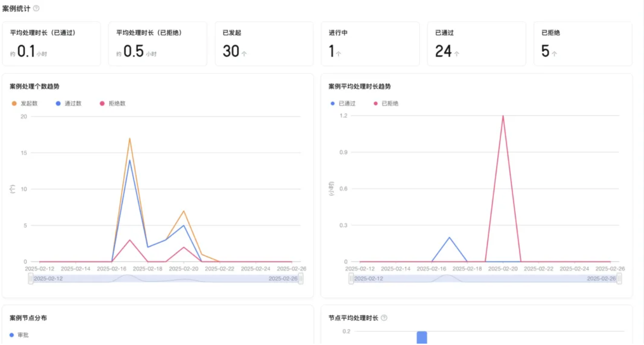Click help icon beside 节点平均处理时长
Screen dimensions: 644x345
pos(384,318)
